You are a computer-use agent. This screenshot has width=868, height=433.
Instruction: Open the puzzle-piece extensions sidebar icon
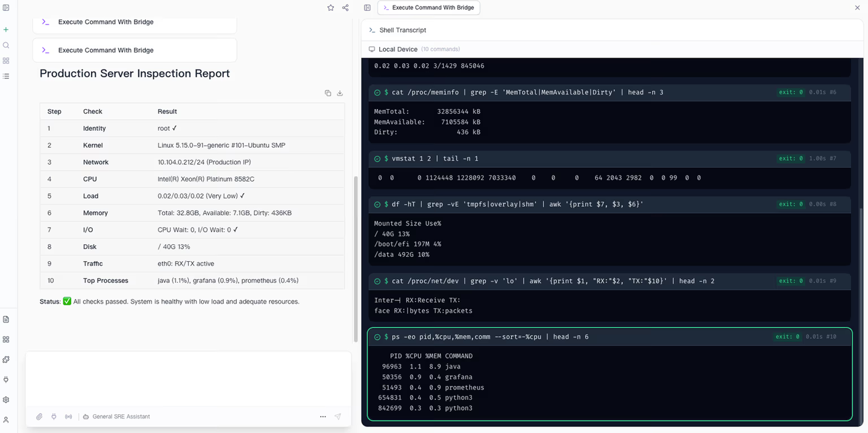coord(6,359)
